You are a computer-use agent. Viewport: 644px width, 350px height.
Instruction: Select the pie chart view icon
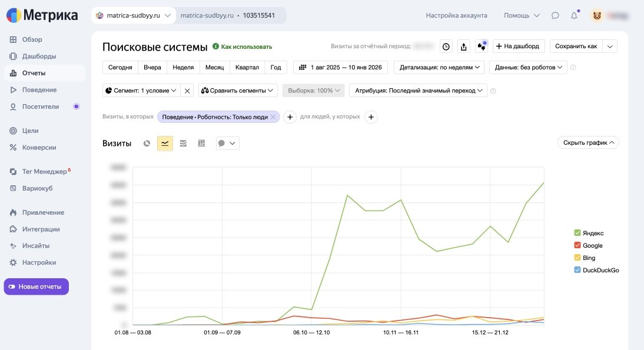click(x=147, y=144)
